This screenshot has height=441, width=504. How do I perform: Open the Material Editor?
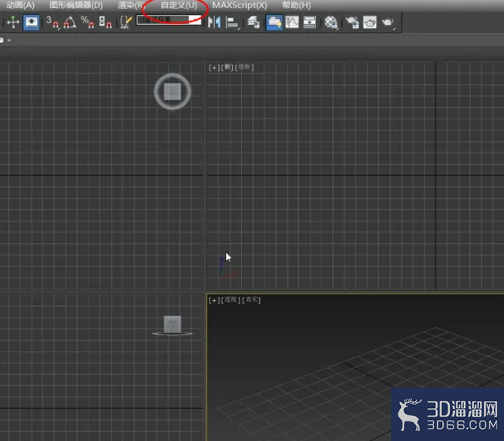[331, 23]
